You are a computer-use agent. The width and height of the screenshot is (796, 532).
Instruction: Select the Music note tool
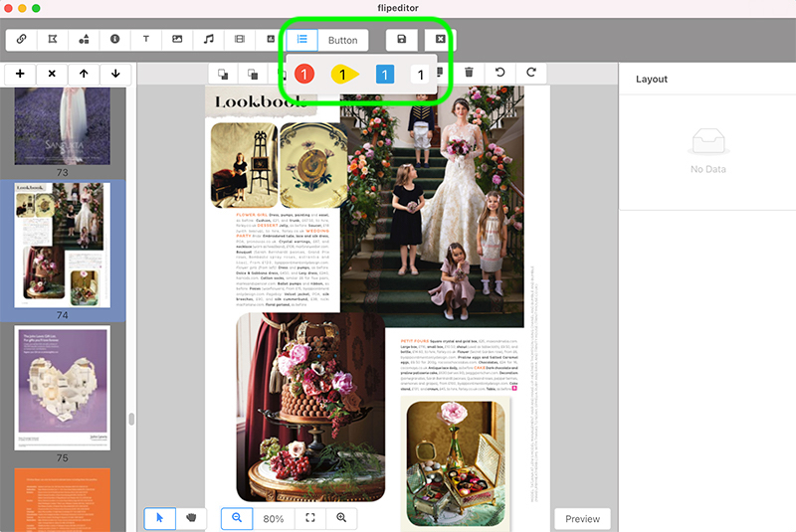(x=209, y=40)
